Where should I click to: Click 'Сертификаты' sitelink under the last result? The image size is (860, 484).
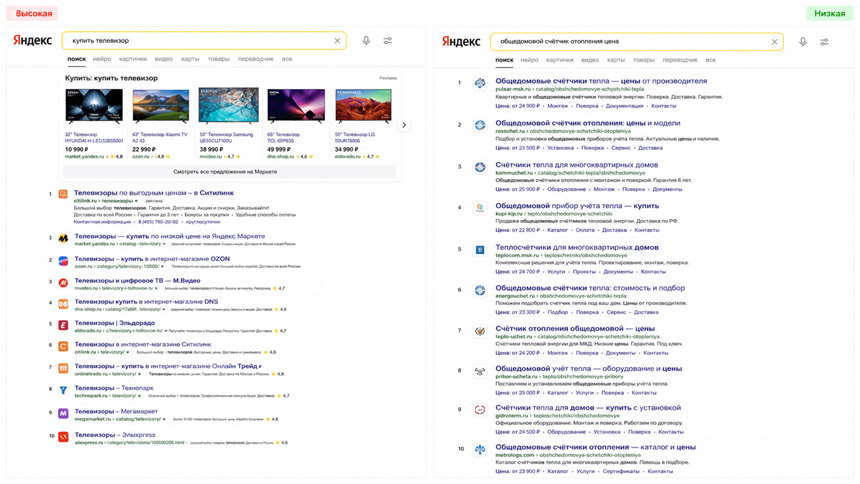pyautogui.click(x=621, y=471)
